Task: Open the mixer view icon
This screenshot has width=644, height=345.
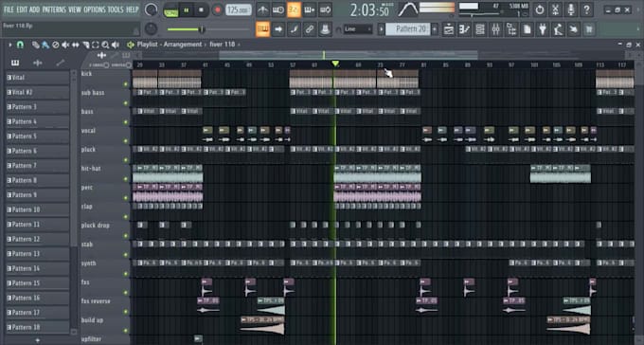Action: click(x=495, y=29)
